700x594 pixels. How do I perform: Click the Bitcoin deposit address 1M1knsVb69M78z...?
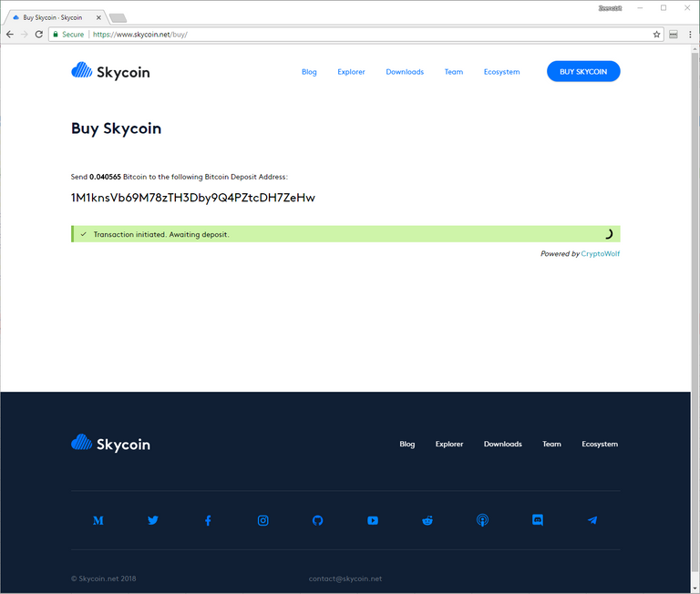(x=193, y=198)
